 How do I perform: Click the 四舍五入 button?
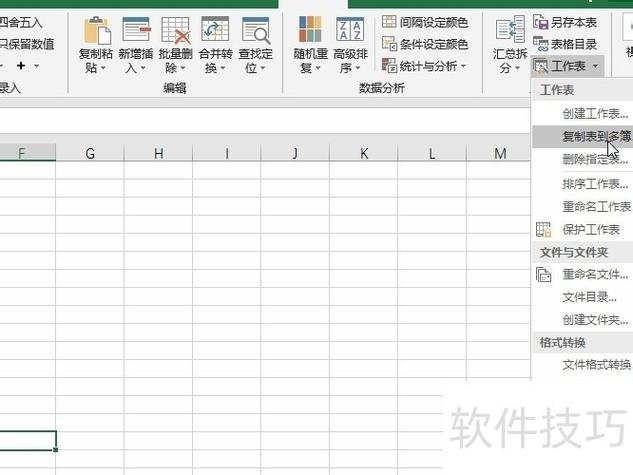coord(20,22)
